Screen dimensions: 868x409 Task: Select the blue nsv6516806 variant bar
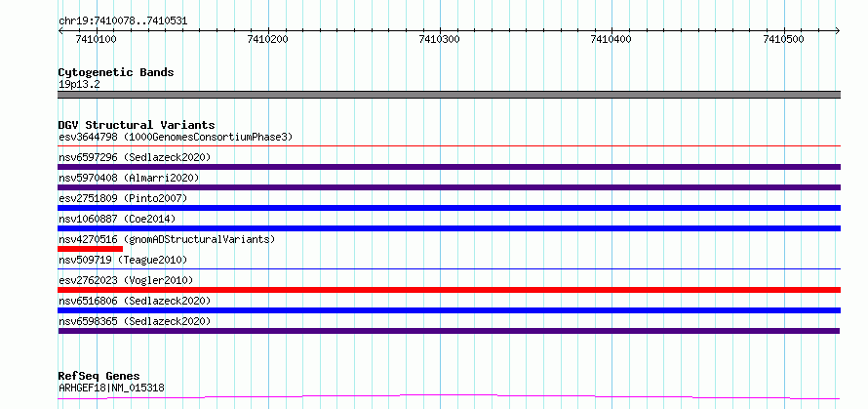pyautogui.click(x=449, y=310)
